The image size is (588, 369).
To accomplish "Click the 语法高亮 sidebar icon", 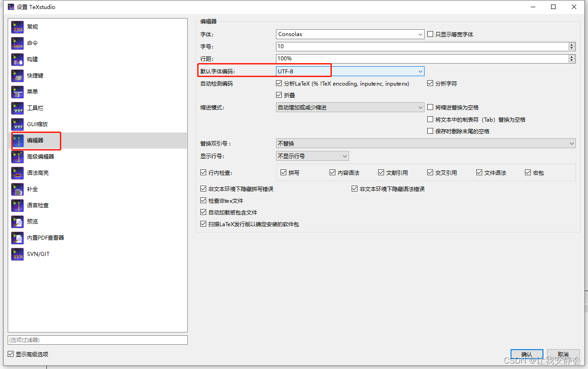I will click(x=18, y=173).
